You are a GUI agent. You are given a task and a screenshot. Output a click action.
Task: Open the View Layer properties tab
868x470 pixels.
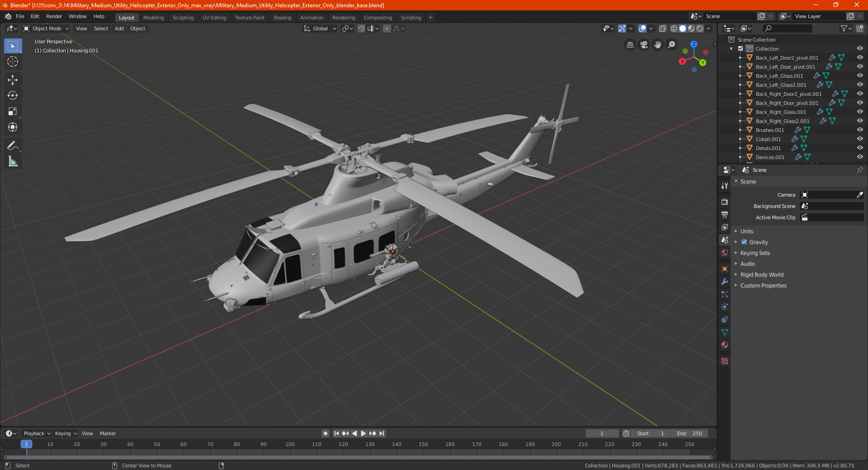[725, 227]
